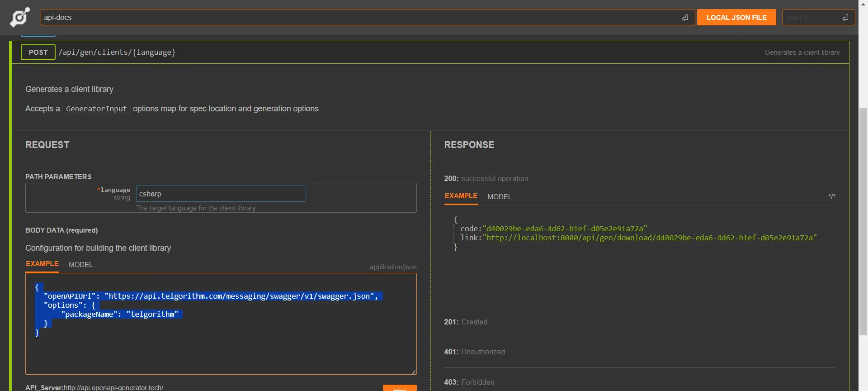Click the POST method badge

[38, 52]
